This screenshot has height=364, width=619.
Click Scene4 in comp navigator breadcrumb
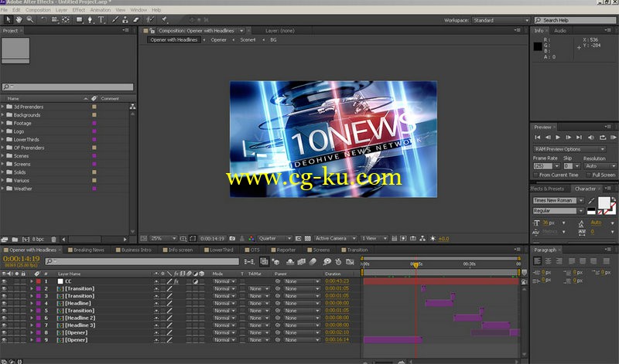pyautogui.click(x=248, y=40)
